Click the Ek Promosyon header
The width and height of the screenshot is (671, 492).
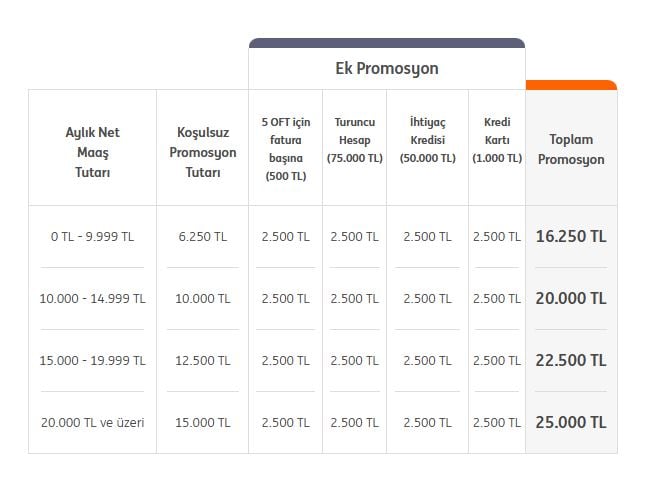(386, 69)
